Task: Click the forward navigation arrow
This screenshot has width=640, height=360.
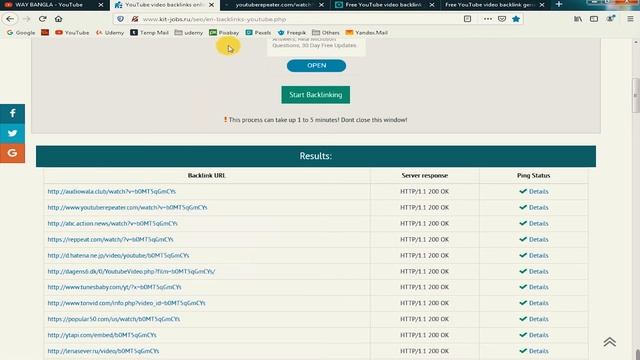Action: 27,19
